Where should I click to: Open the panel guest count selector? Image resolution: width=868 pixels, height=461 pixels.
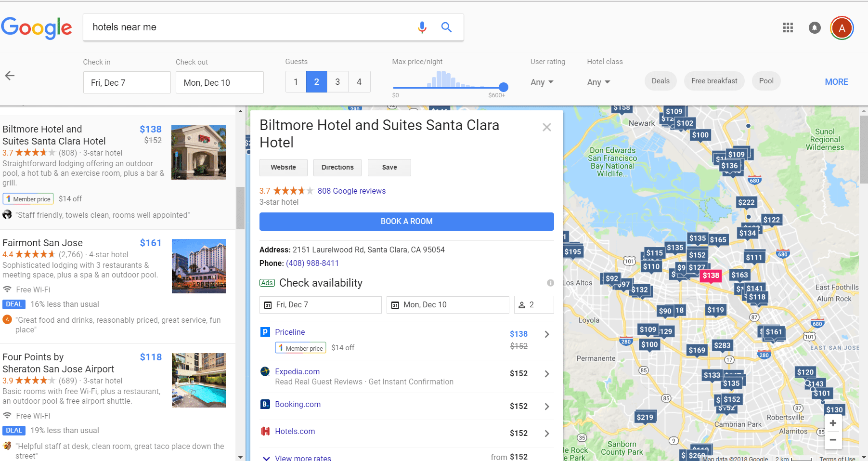tap(534, 305)
